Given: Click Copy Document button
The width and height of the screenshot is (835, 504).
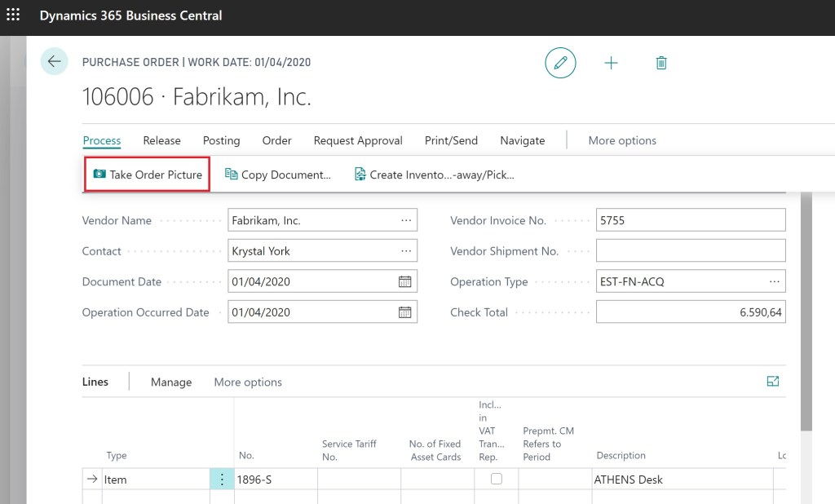Looking at the screenshot, I should [x=278, y=175].
